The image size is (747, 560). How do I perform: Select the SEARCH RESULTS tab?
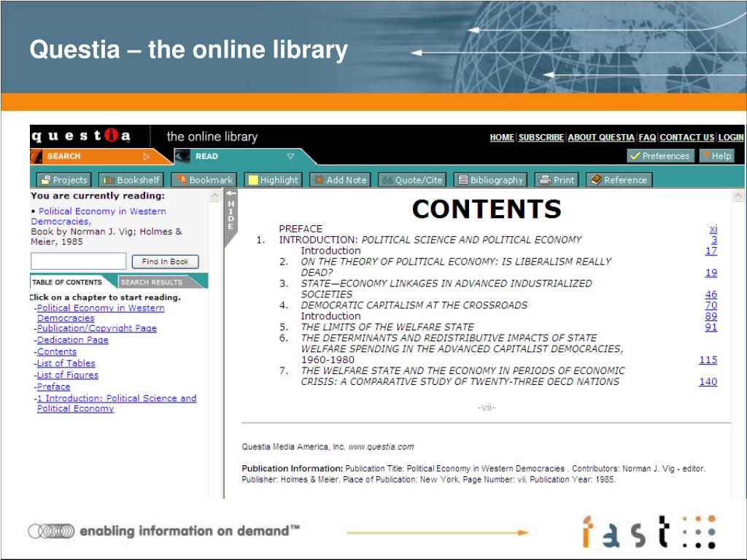[152, 282]
